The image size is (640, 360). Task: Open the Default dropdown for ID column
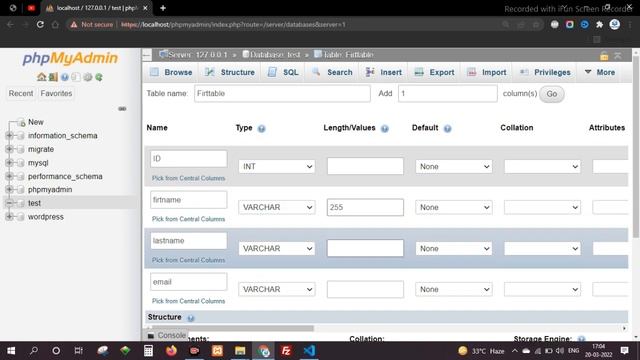[x=453, y=167]
